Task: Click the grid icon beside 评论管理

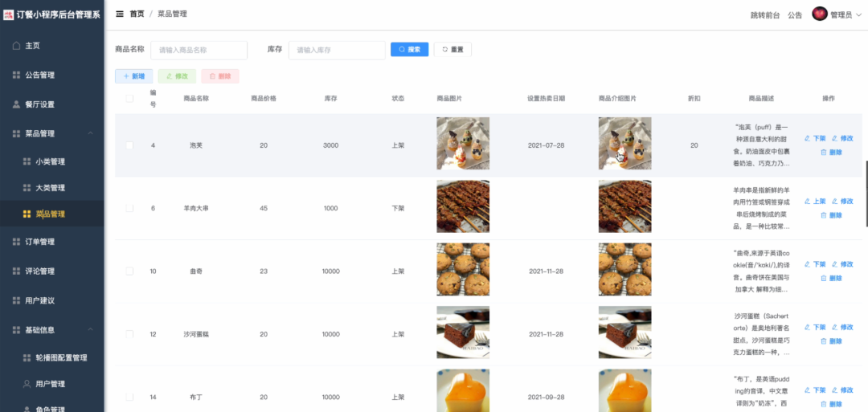Action: tap(17, 271)
